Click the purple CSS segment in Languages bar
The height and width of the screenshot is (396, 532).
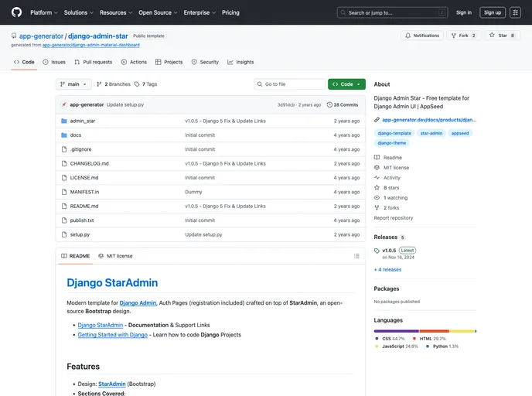click(396, 331)
